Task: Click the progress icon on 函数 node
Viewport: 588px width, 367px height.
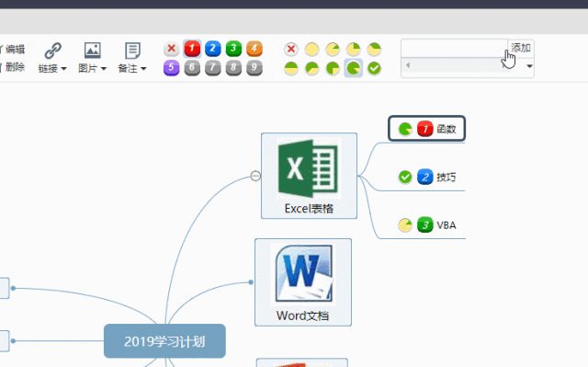Action: 405,129
